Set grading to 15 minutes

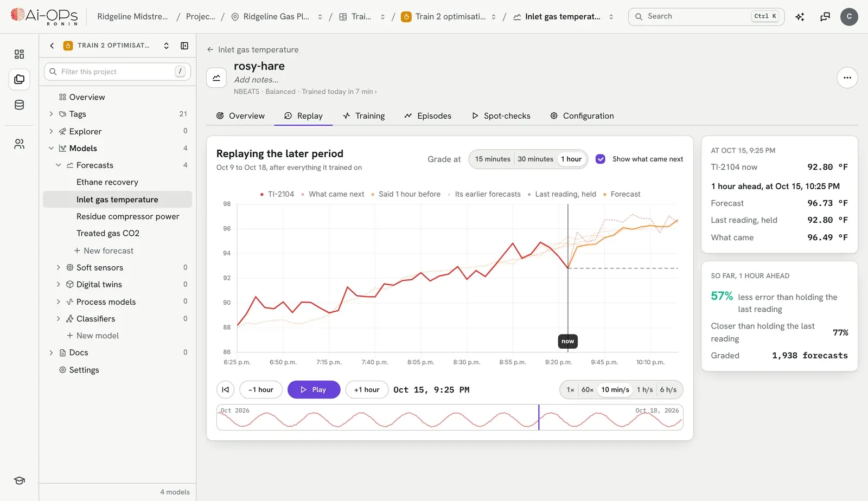tap(492, 159)
